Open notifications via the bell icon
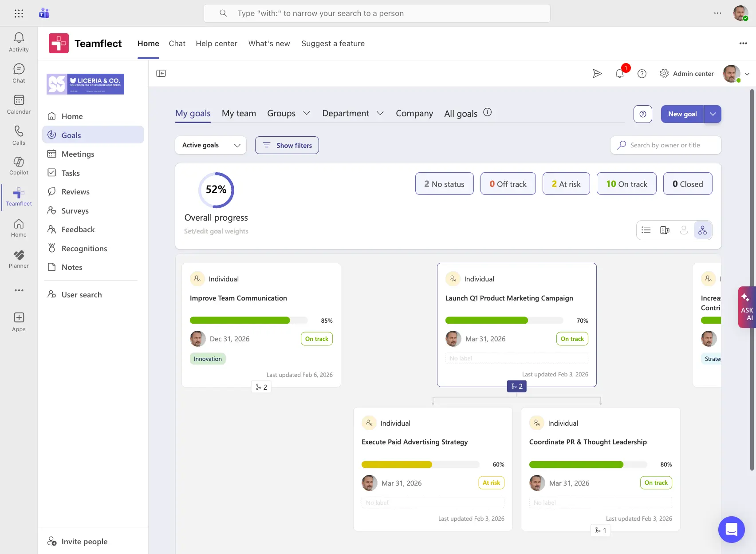Screen dimensions: 756x554 [x=620, y=73]
